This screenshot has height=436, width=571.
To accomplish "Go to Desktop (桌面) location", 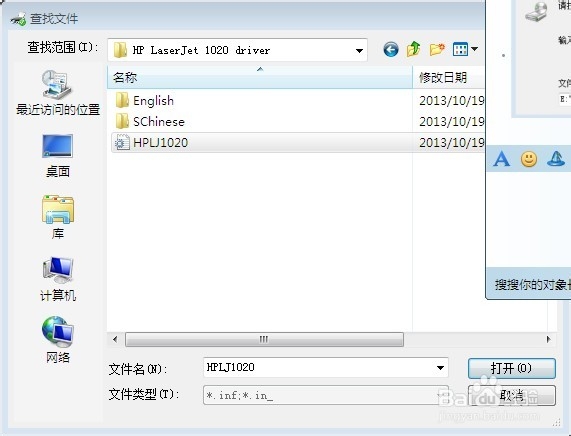I will 58,156.
